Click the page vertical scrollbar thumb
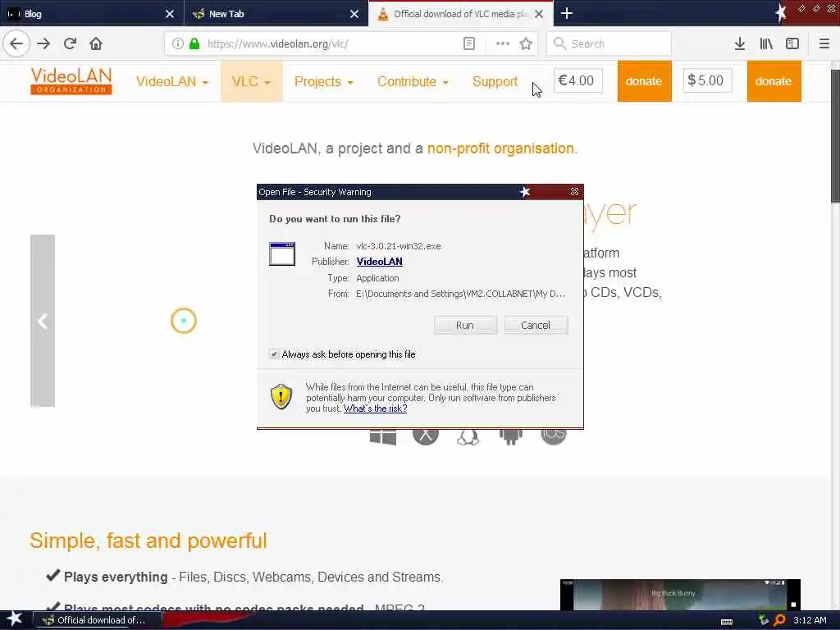This screenshot has height=630, width=840. (835, 136)
